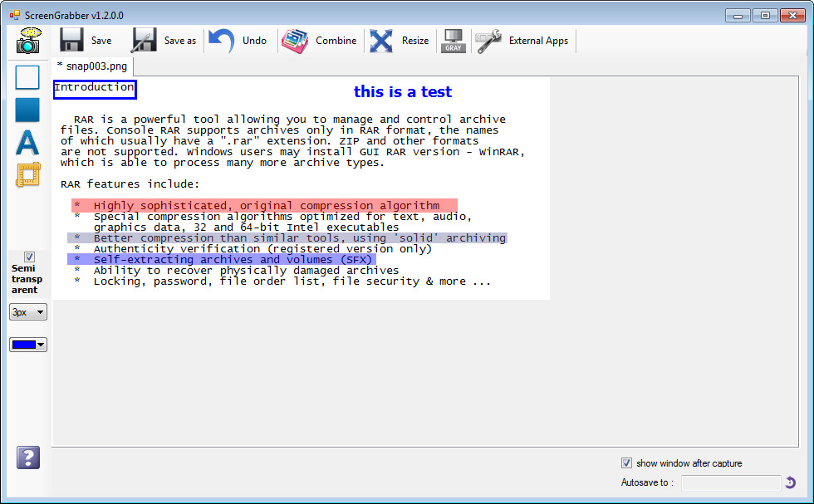The width and height of the screenshot is (814, 504).
Task: Click 'RAR features include:' text
Action: (x=130, y=184)
